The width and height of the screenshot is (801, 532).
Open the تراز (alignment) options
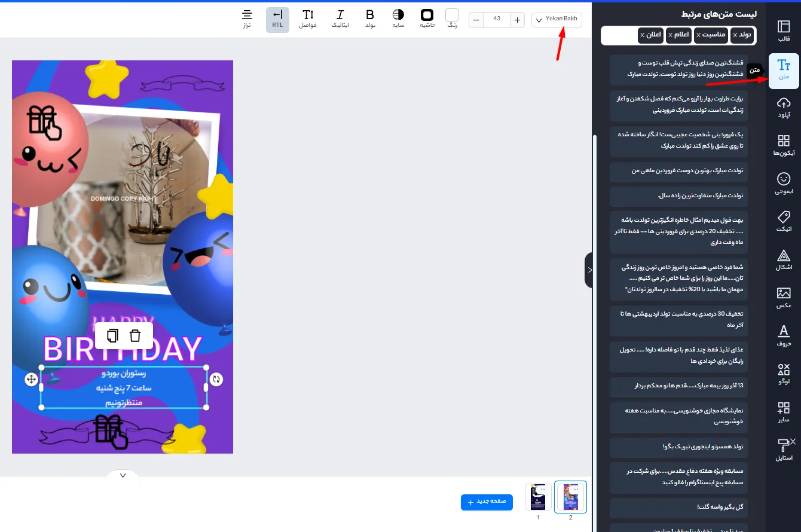point(247,20)
